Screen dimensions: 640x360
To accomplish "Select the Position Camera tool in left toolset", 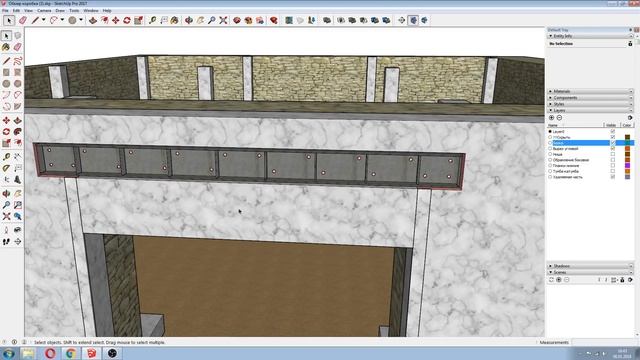I will tap(6, 230).
